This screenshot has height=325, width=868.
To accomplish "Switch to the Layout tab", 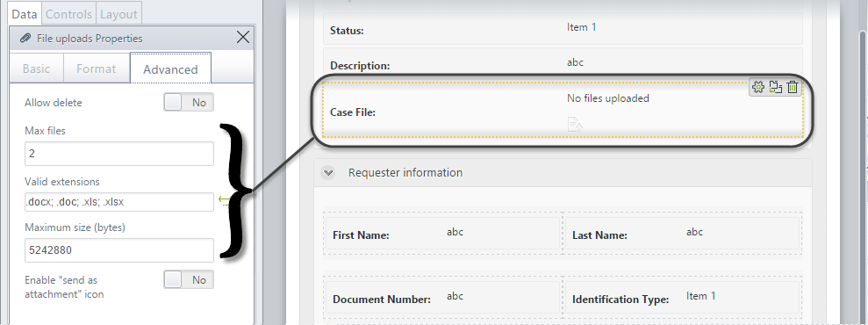I will [x=118, y=14].
